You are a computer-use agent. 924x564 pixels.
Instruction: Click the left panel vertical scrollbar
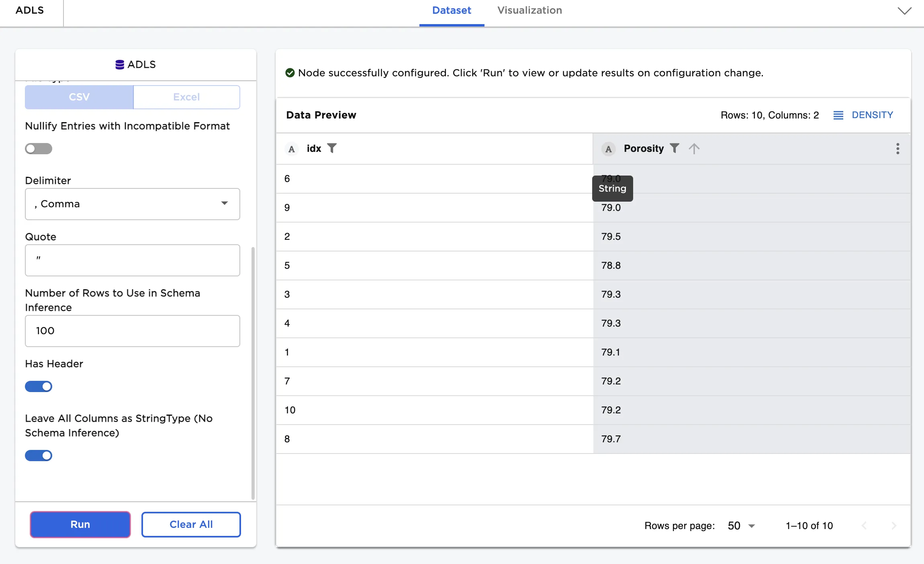(x=253, y=373)
